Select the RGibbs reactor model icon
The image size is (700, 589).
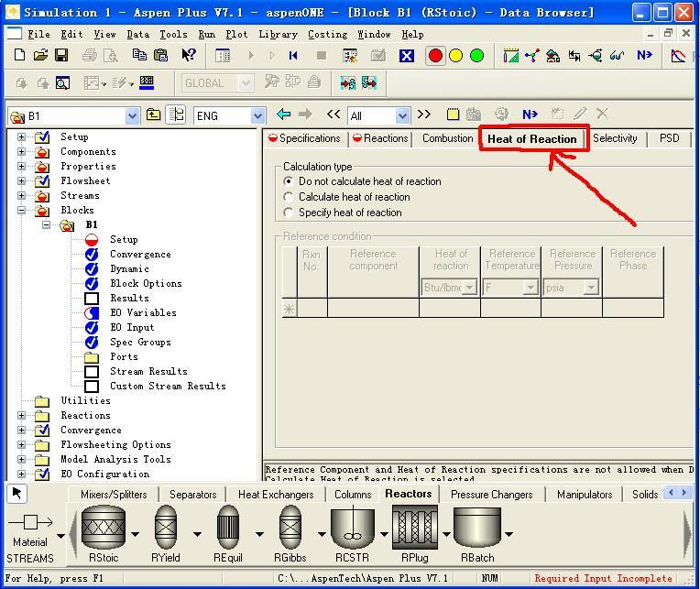290,528
